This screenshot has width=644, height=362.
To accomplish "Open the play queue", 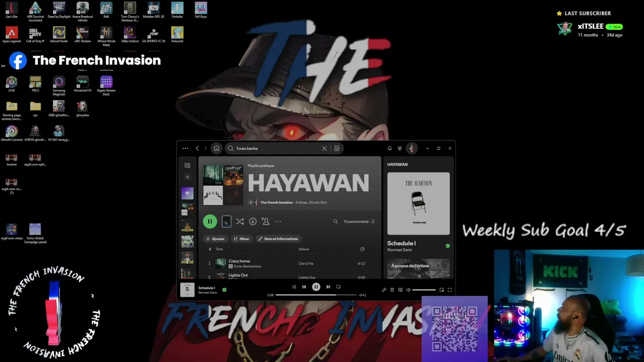I will coord(392,290).
